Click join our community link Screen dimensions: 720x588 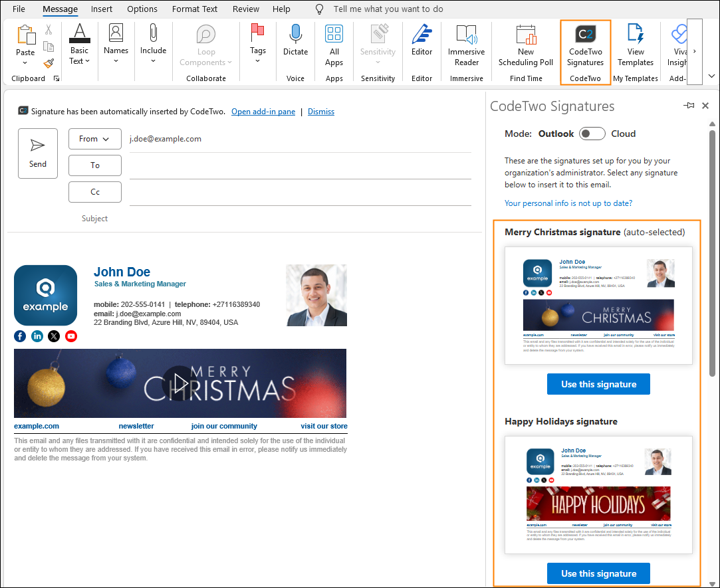pyautogui.click(x=224, y=426)
